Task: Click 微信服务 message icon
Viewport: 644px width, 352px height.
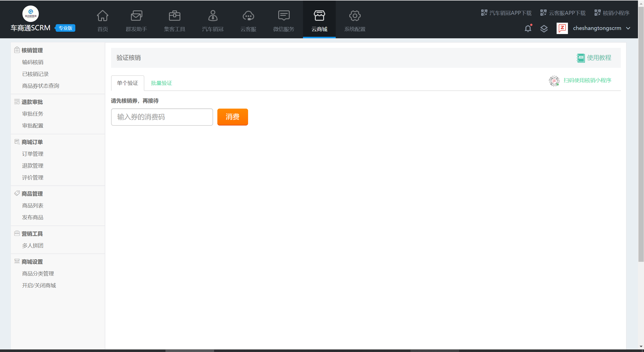Action: click(x=284, y=16)
